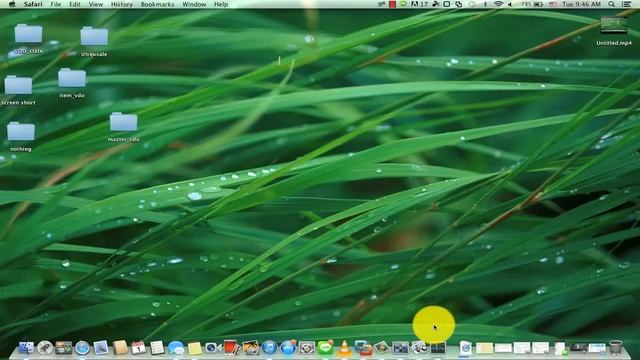Image resolution: width=640 pixels, height=360 pixels.
Task: Open the Window menu
Action: 194,4
